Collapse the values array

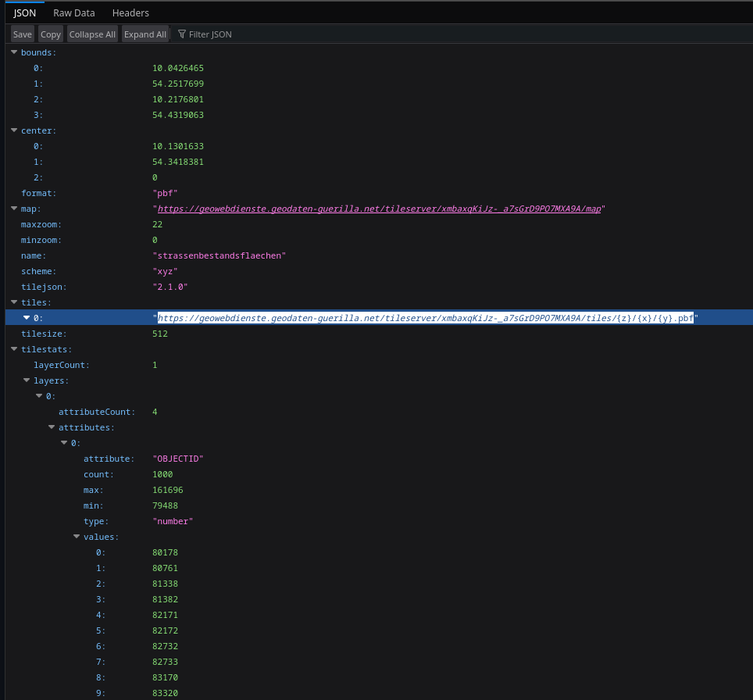pos(77,537)
